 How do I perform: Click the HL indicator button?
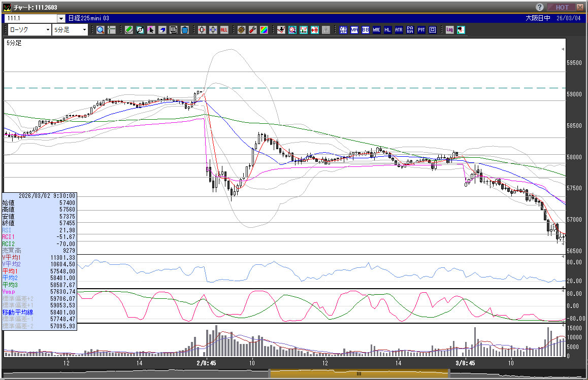(x=387, y=30)
